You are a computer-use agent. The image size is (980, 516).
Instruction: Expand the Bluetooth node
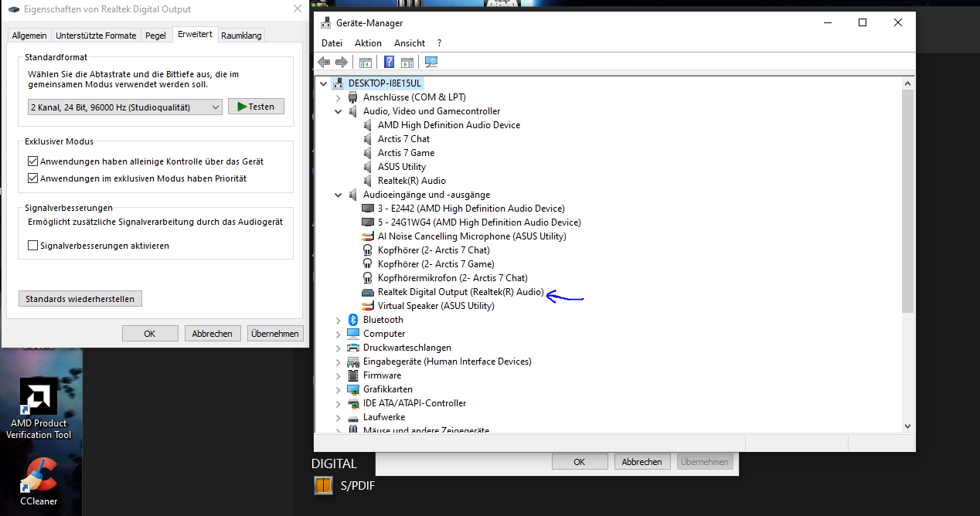(339, 320)
